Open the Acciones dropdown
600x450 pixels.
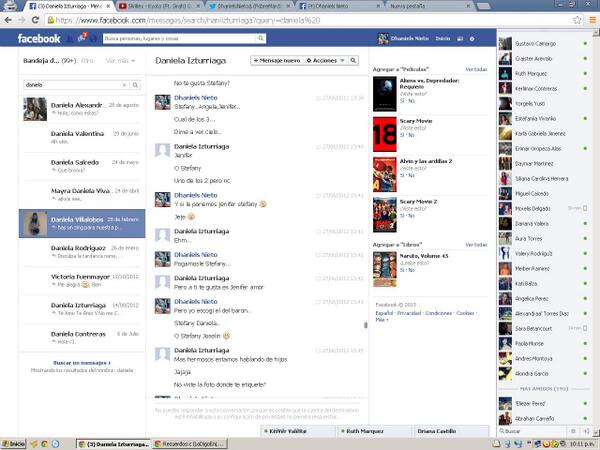325,60
